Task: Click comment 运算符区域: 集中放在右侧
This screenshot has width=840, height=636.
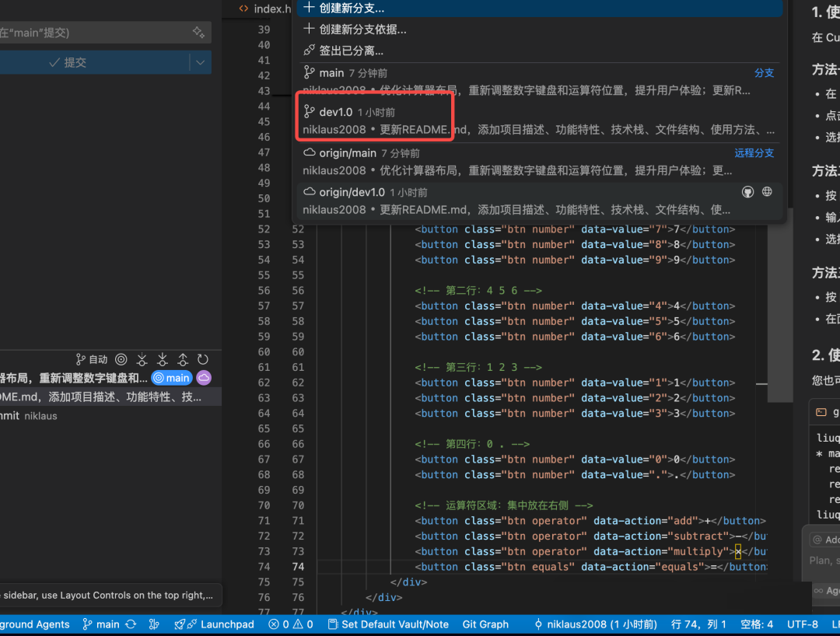Action: point(503,505)
